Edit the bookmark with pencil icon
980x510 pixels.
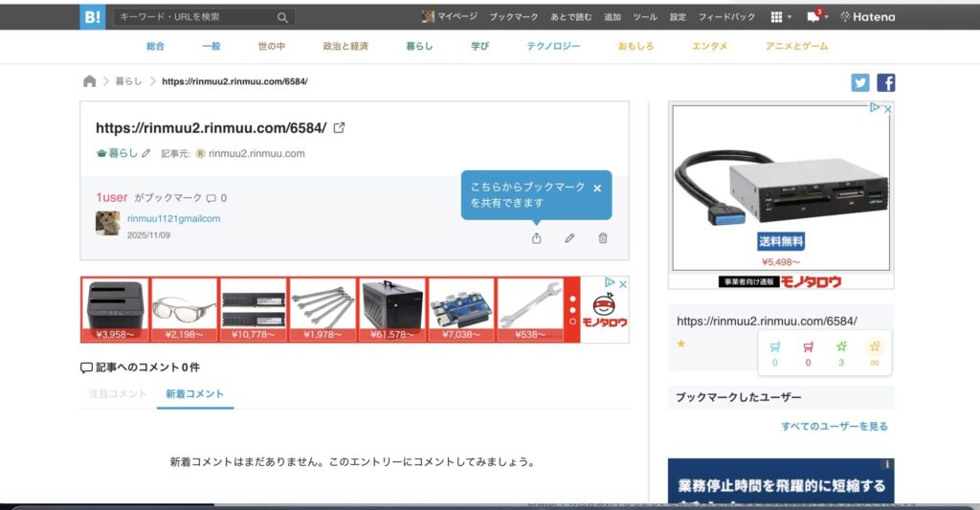[569, 238]
